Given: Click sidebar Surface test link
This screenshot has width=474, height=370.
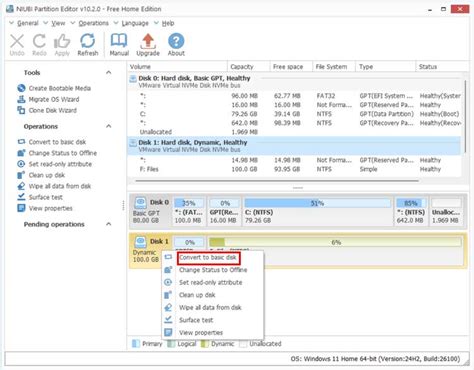Looking at the screenshot, I should [46, 197].
